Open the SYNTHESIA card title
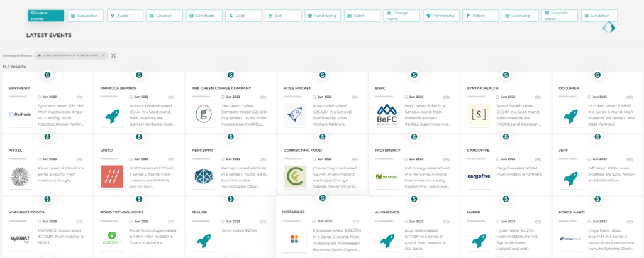This screenshot has height=258, width=644. [x=19, y=88]
